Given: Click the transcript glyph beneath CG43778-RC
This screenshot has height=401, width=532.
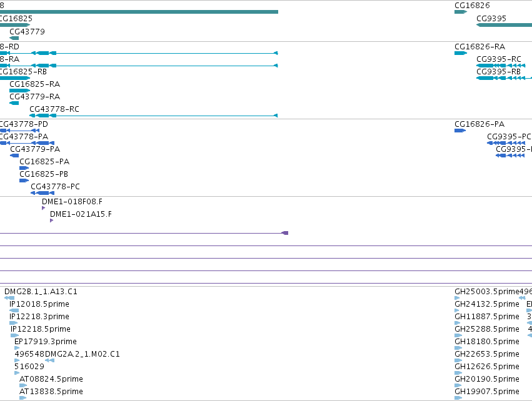Looking at the screenshot, I should tap(154, 116).
